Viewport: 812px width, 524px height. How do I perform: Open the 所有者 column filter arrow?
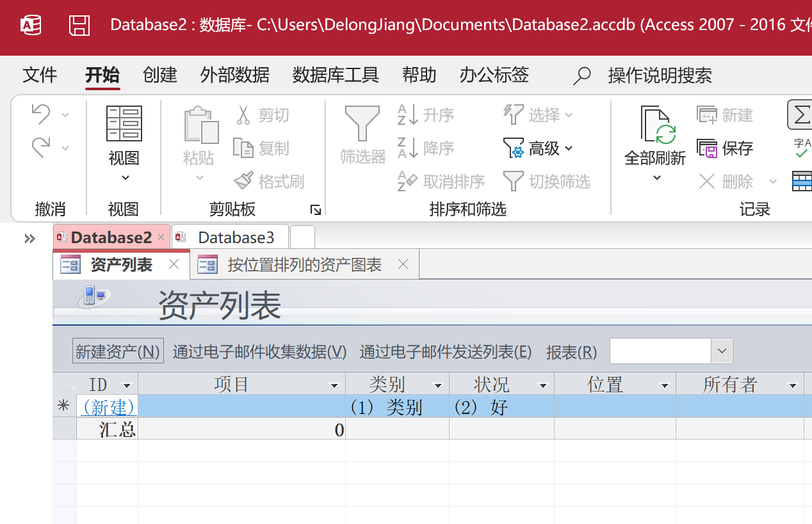point(793,385)
